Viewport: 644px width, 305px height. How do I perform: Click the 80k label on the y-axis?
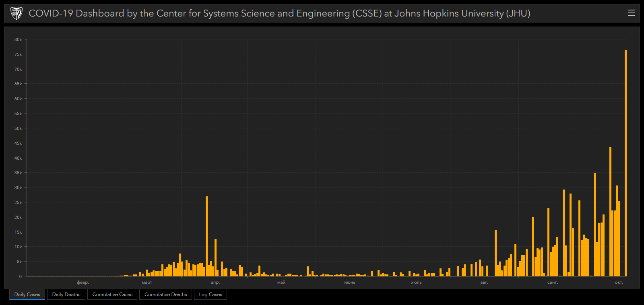18,39
